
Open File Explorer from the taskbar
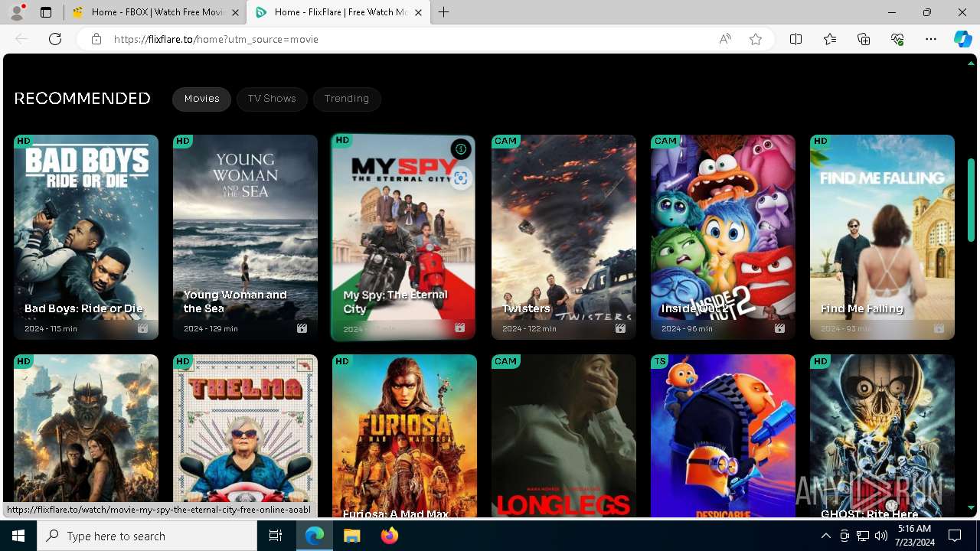(x=351, y=536)
